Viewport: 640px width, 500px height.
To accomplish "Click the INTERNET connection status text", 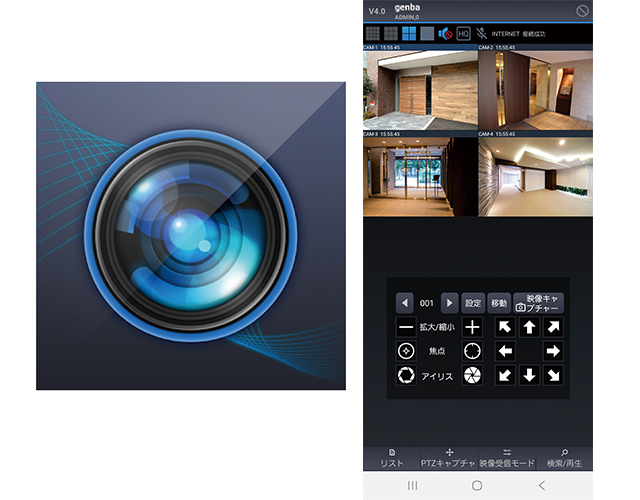I will coord(518,34).
